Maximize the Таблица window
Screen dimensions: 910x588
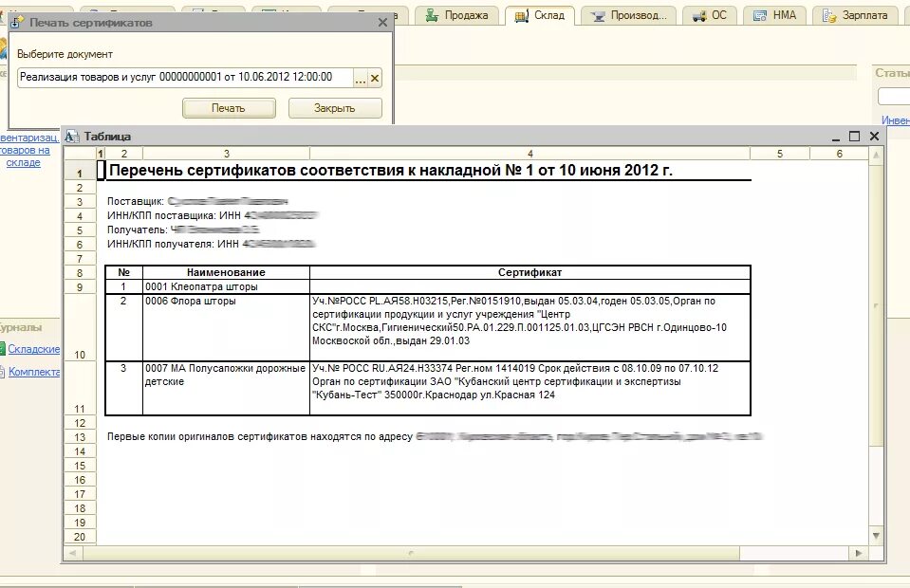point(854,137)
